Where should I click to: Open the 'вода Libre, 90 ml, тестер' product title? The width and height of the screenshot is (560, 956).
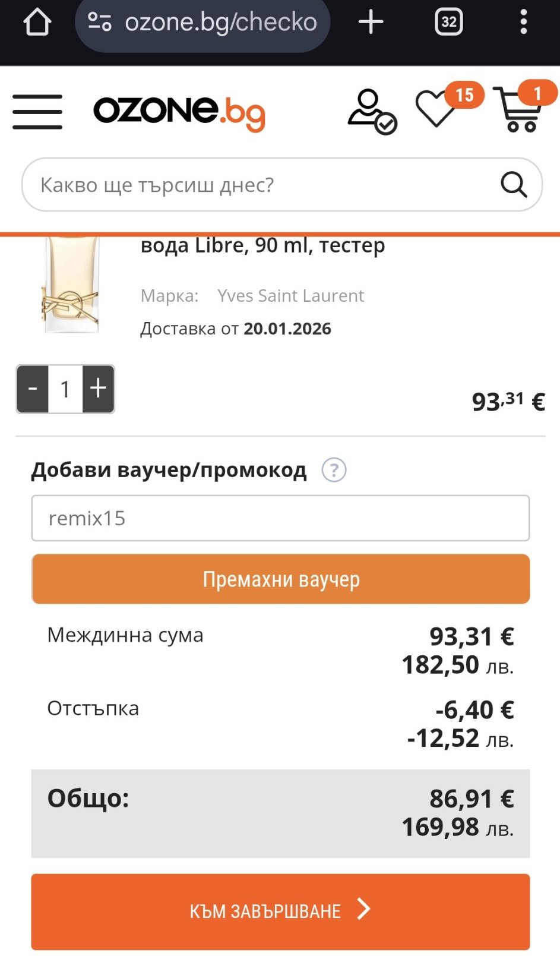point(262,245)
